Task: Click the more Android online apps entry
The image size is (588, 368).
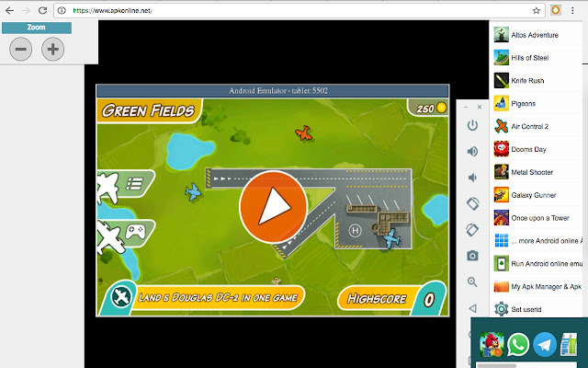Action: (537, 241)
